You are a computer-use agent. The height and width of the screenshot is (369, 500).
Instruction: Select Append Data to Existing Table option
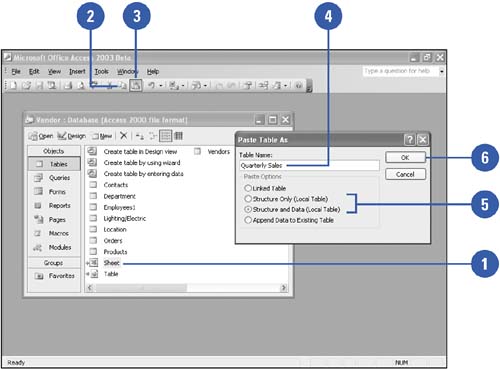coord(248,220)
